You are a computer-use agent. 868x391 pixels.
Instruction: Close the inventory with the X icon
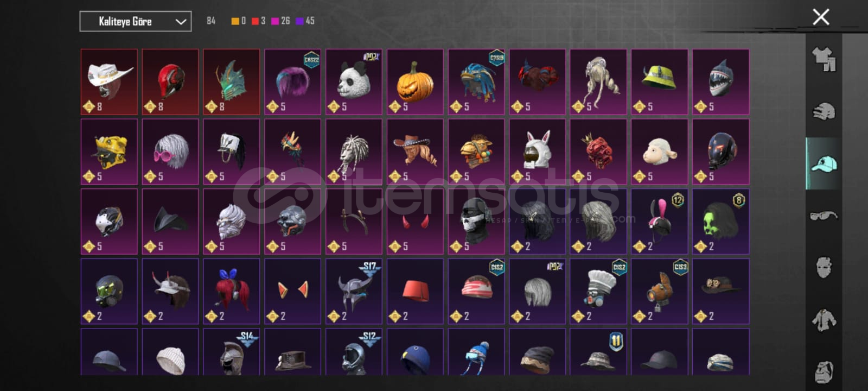pos(821,17)
